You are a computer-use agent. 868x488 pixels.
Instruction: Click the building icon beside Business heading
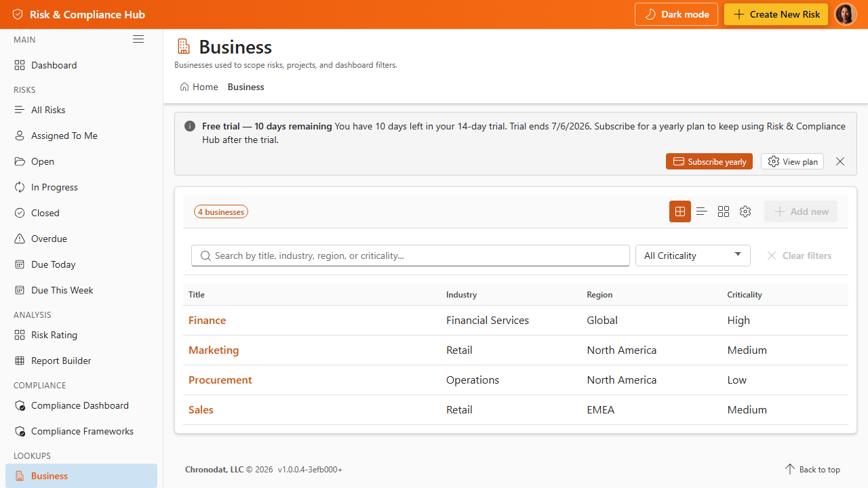point(183,46)
